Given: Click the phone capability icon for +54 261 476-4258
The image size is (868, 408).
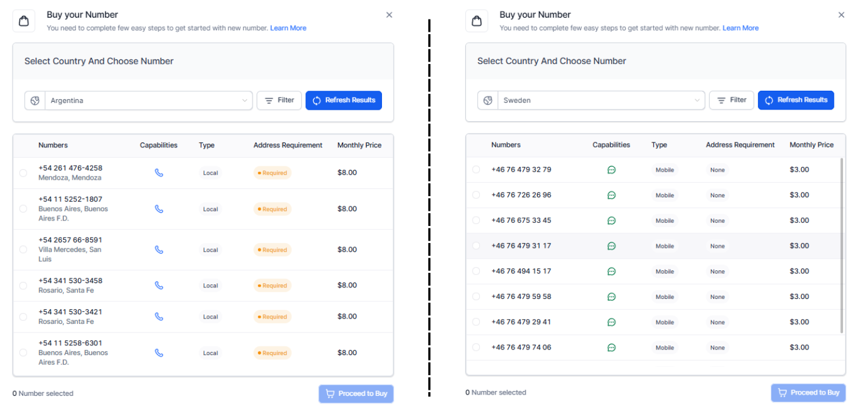Looking at the screenshot, I should 159,173.
